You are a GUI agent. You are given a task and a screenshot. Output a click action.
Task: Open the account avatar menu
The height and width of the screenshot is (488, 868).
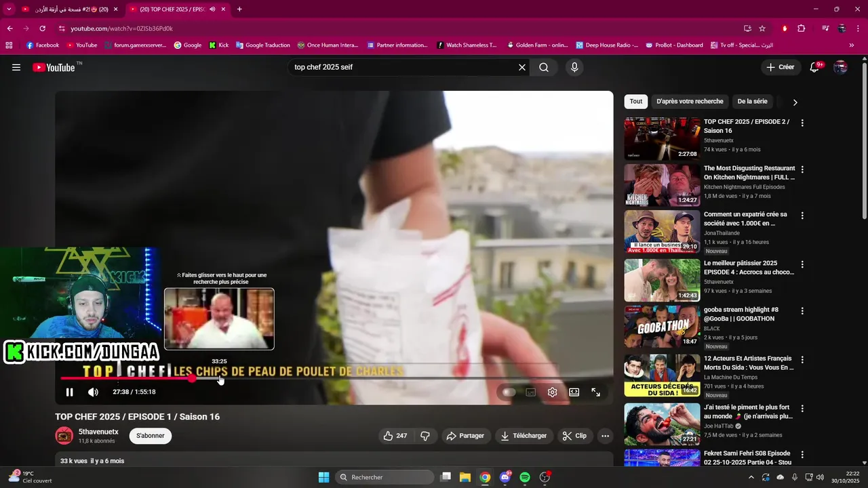[x=840, y=67]
